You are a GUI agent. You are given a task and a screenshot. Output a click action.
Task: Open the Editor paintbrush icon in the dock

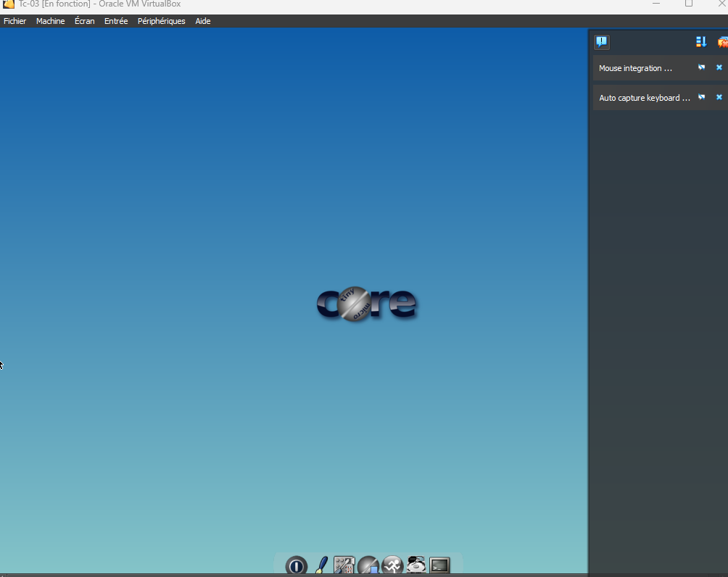[x=321, y=565]
